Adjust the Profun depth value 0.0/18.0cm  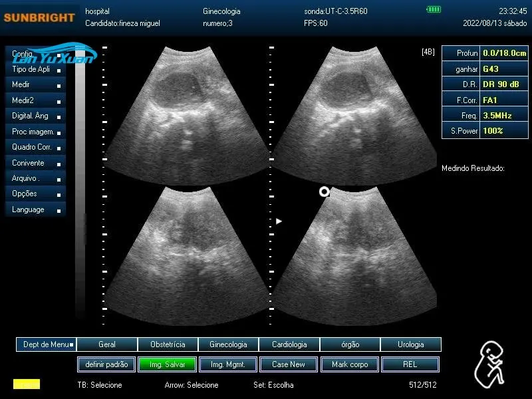504,53
